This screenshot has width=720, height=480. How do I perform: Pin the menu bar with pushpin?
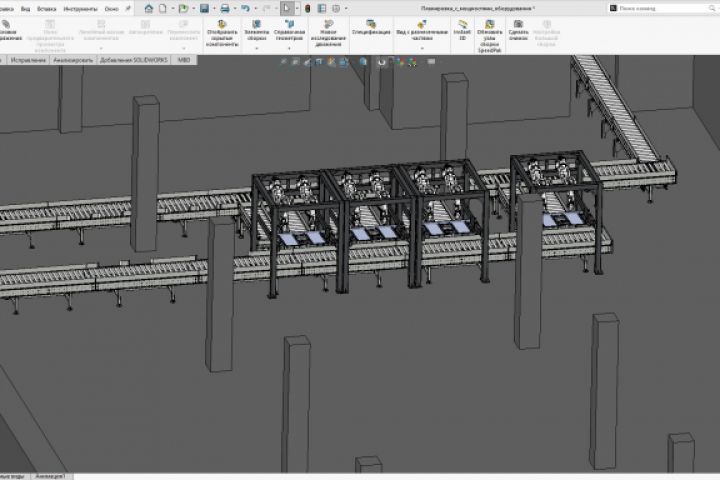pos(128,8)
